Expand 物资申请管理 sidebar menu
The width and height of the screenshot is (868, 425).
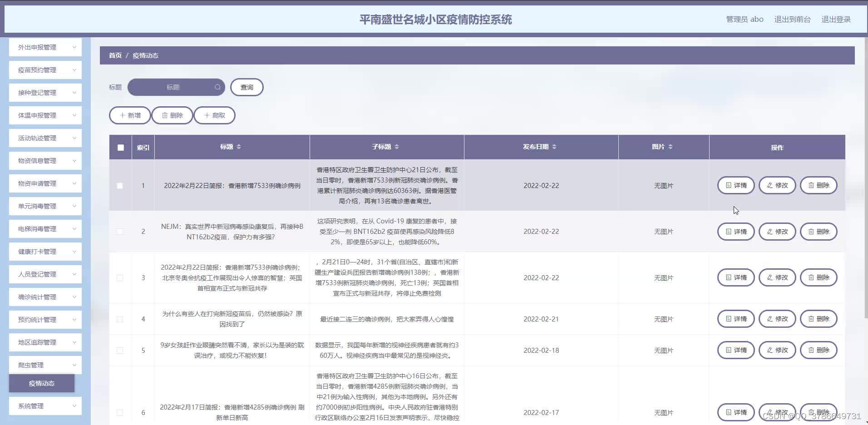45,183
